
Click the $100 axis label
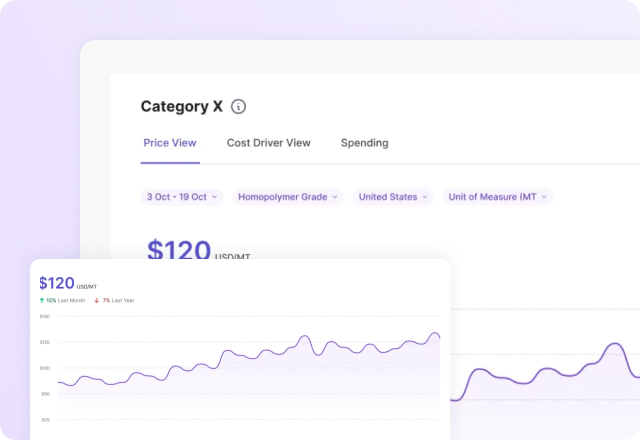coord(45,368)
